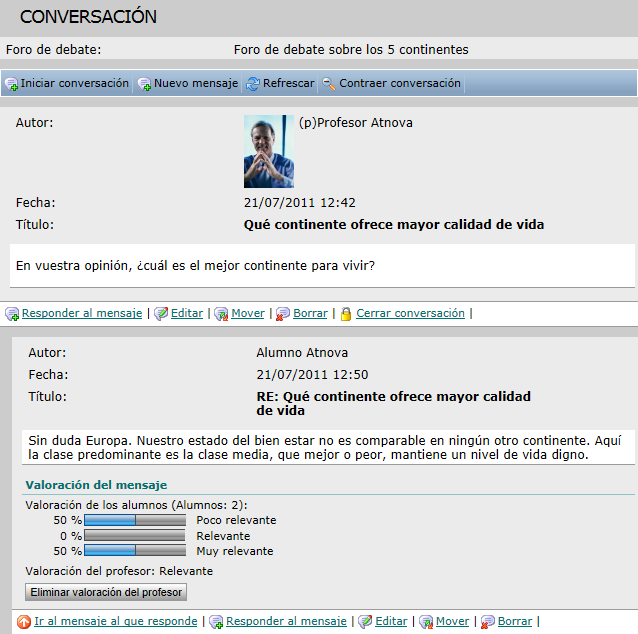Click reply icon in Alumno Atnova message footer
Image resolution: width=638 pixels, height=634 pixels.
216,622
